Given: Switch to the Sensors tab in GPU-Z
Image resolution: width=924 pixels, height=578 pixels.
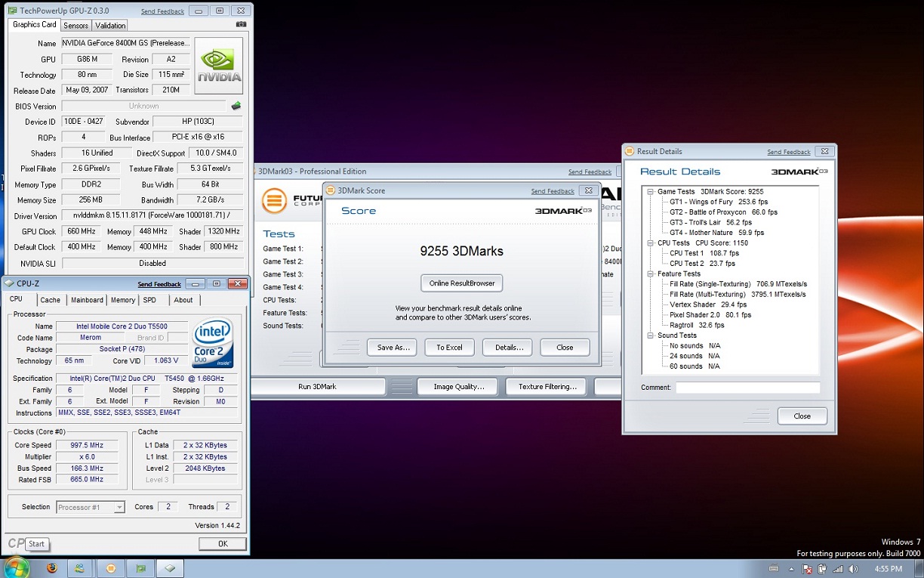Looking at the screenshot, I should 75,25.
